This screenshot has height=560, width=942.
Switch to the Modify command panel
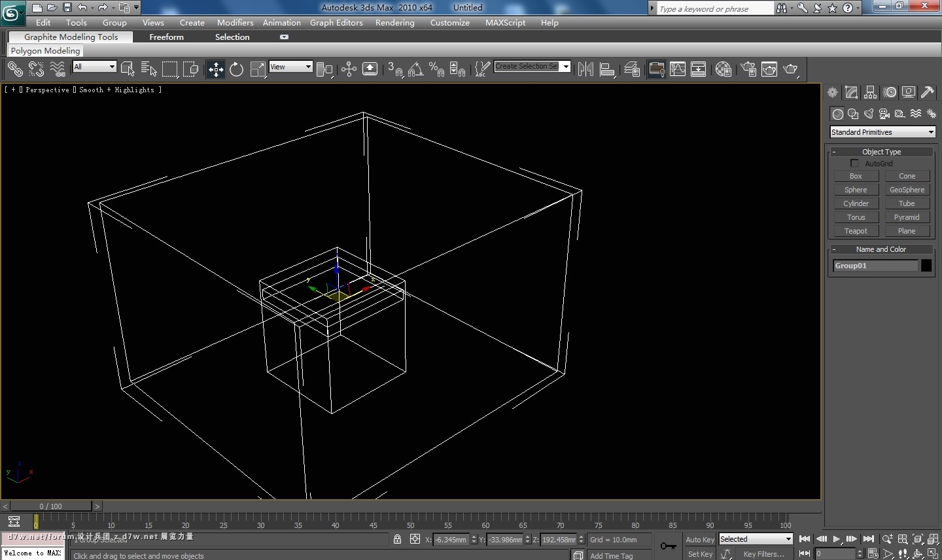coord(851,92)
